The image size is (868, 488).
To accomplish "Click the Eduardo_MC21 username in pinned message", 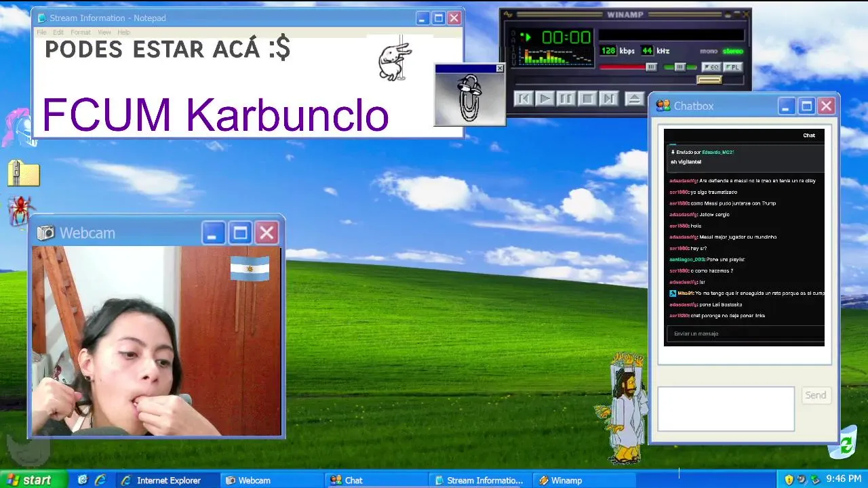I will click(717, 152).
